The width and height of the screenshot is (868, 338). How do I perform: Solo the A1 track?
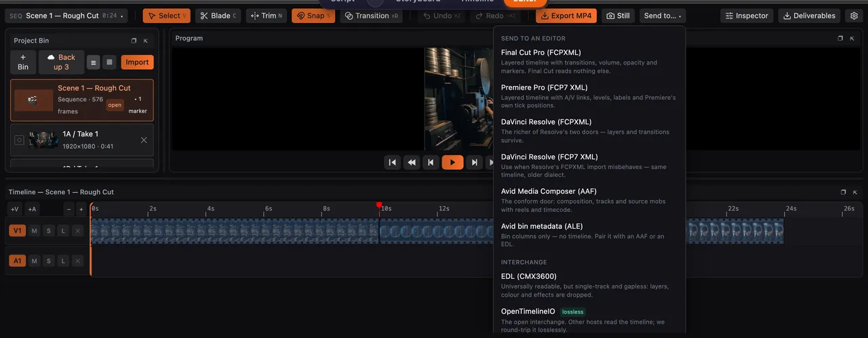[49, 261]
